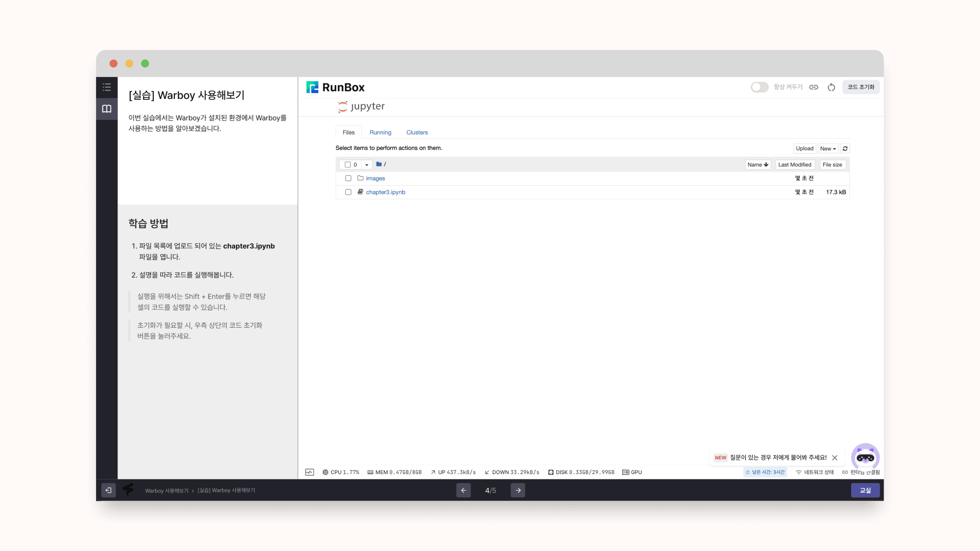Viewport: 980px width, 551px height.
Task: Copy link with the chain link icon
Action: [813, 87]
